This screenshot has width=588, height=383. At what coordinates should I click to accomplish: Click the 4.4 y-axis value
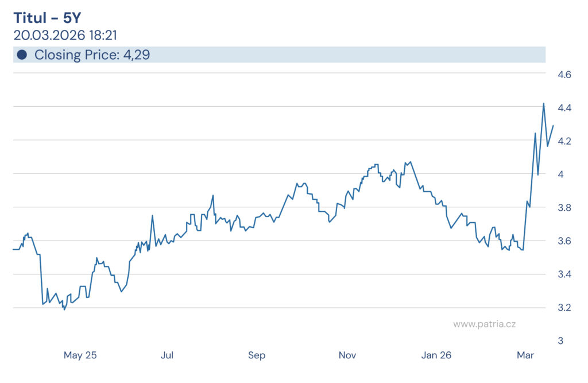click(x=564, y=108)
